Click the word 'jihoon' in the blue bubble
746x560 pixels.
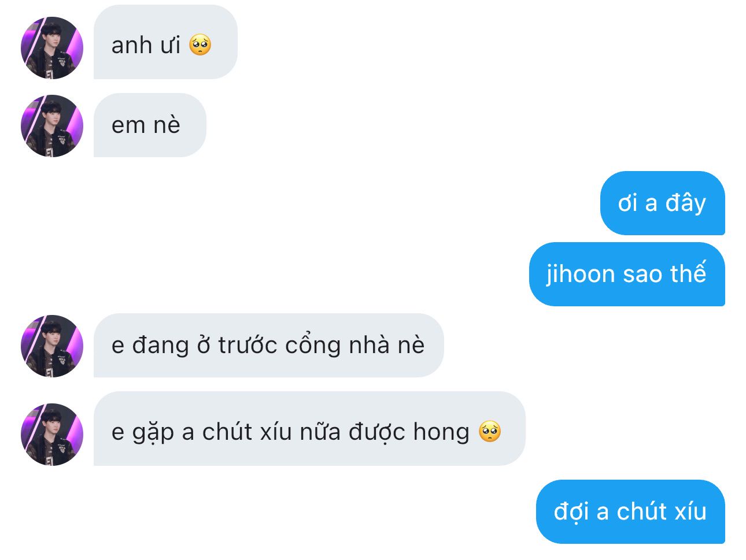[x=581, y=274]
